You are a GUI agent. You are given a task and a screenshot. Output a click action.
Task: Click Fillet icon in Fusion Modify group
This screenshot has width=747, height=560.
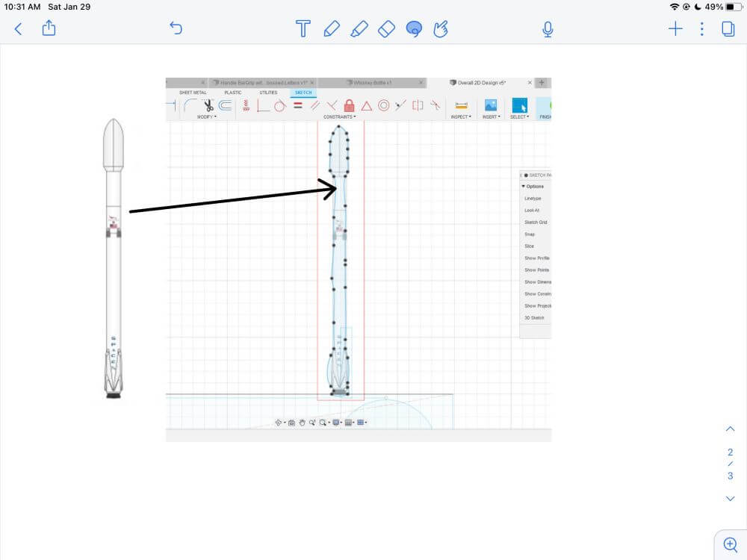tap(190, 105)
